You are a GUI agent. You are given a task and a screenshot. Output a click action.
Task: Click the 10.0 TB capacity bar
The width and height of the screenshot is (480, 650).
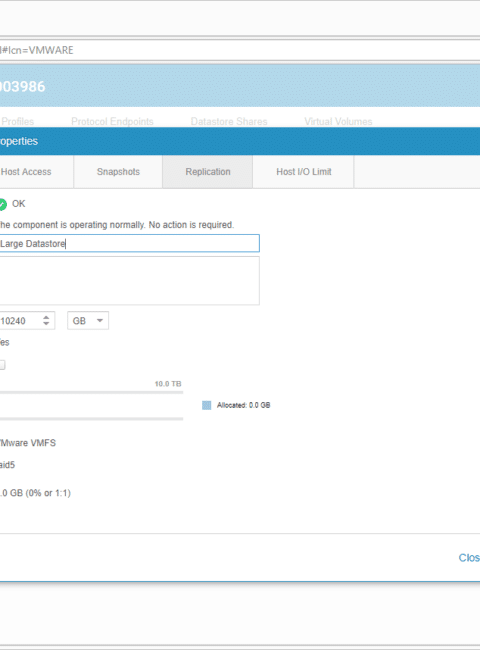point(91,392)
